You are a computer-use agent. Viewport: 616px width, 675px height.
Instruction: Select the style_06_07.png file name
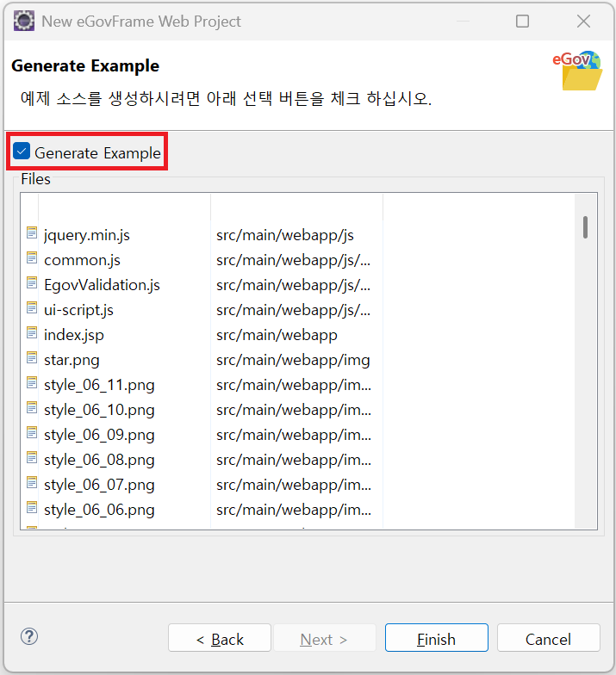tap(99, 486)
